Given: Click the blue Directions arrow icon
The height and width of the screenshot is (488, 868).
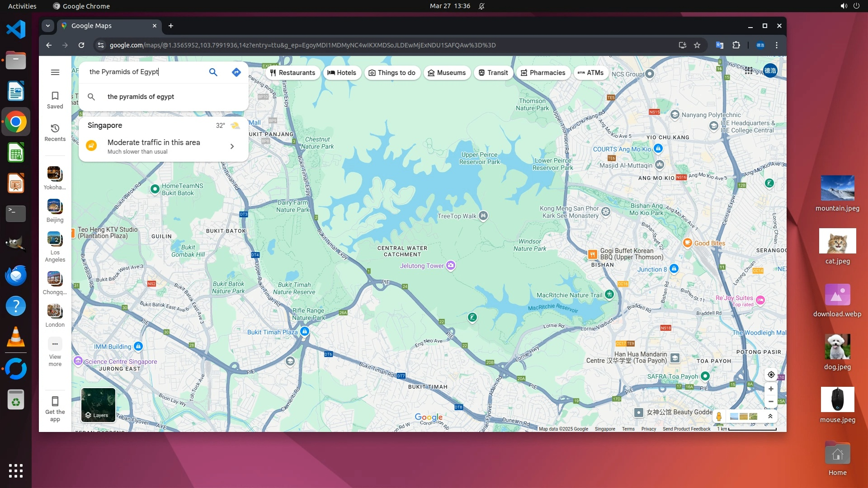Looking at the screenshot, I should 236,72.
